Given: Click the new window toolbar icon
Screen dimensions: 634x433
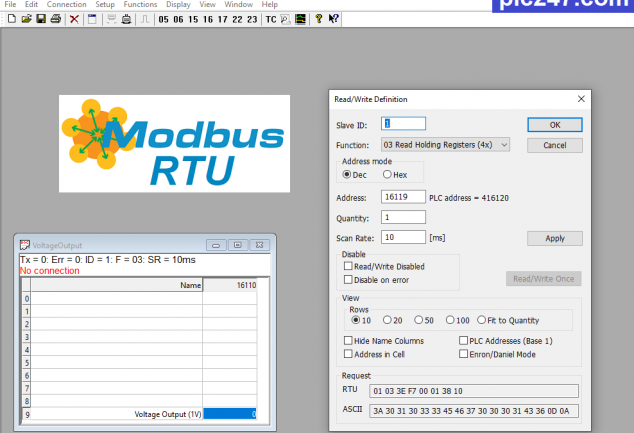Looking at the screenshot, I should point(92,19).
